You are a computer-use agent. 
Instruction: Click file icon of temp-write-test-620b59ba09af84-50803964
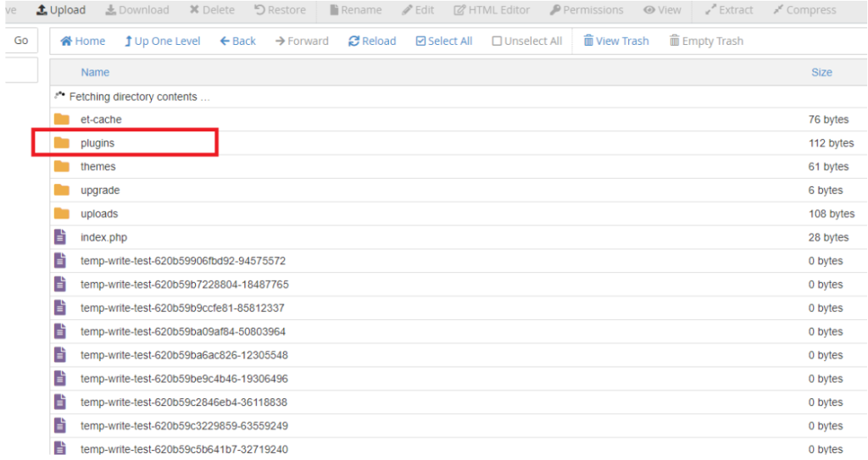[60, 331]
